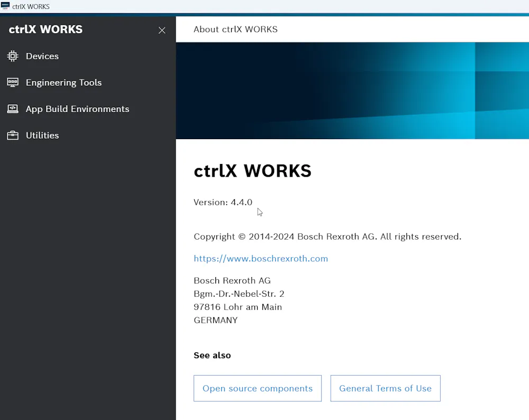Open the boschrexroth.com website link
The image size is (529, 420).
coord(261,259)
